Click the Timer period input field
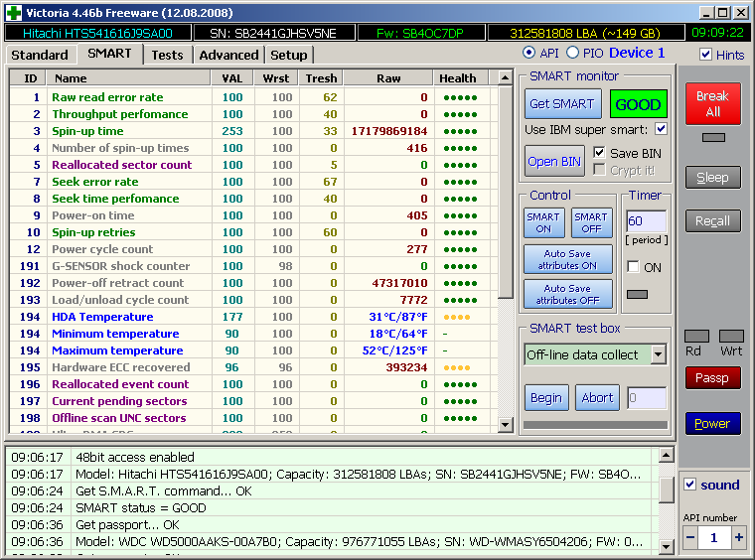 (x=646, y=220)
